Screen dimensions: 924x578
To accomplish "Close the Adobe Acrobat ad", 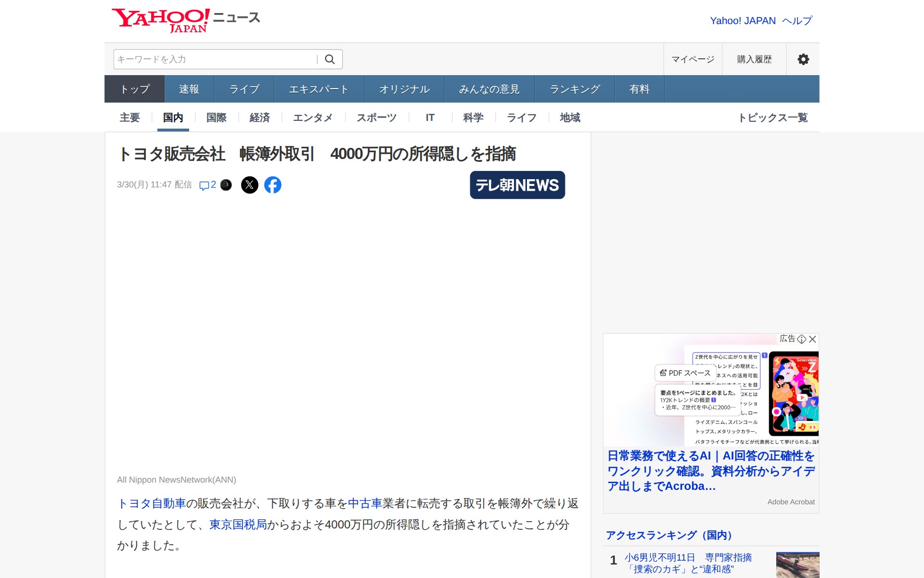I will click(813, 339).
